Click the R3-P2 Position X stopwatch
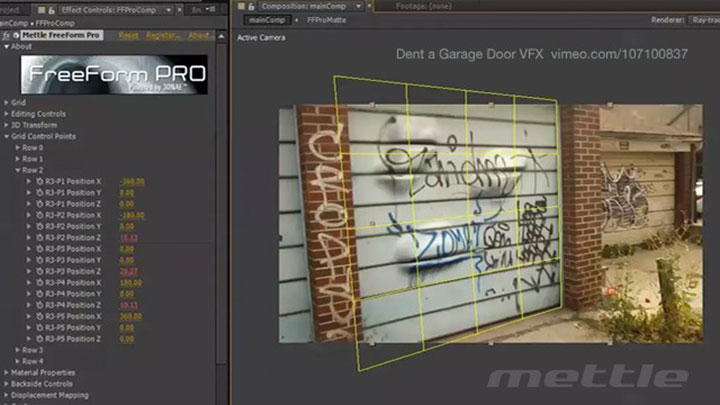720x405 pixels. click(x=39, y=215)
